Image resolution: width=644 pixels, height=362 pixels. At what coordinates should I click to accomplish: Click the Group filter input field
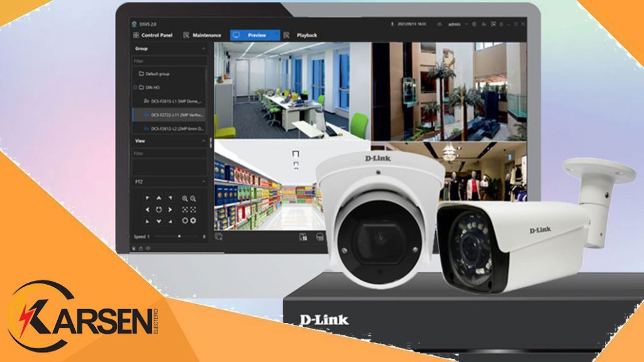point(168,61)
